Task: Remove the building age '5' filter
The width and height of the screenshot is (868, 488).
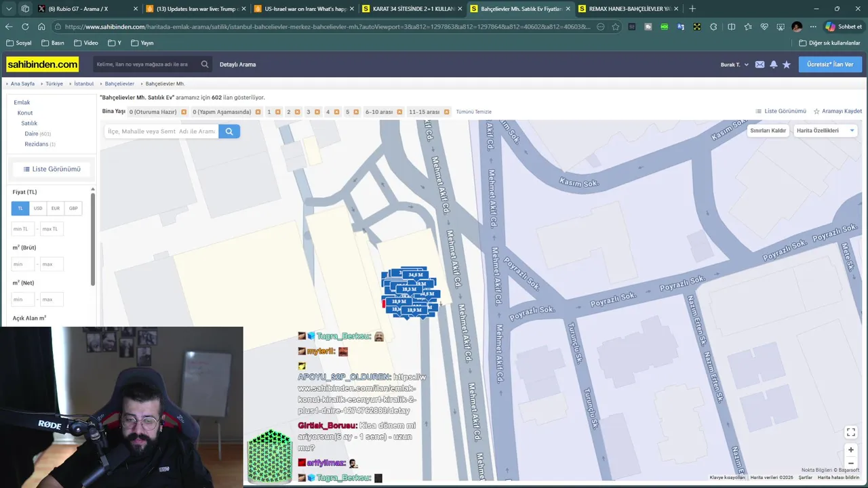Action: (x=356, y=112)
